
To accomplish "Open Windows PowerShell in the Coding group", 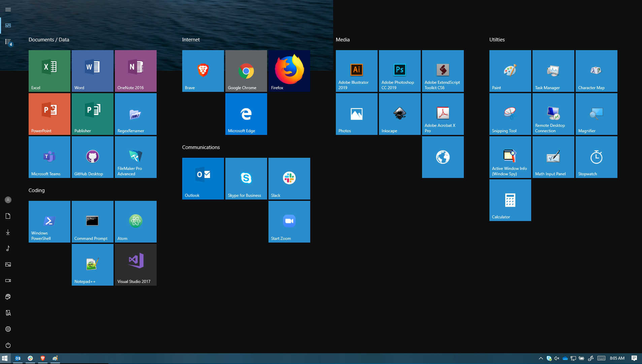I will click(x=49, y=221).
